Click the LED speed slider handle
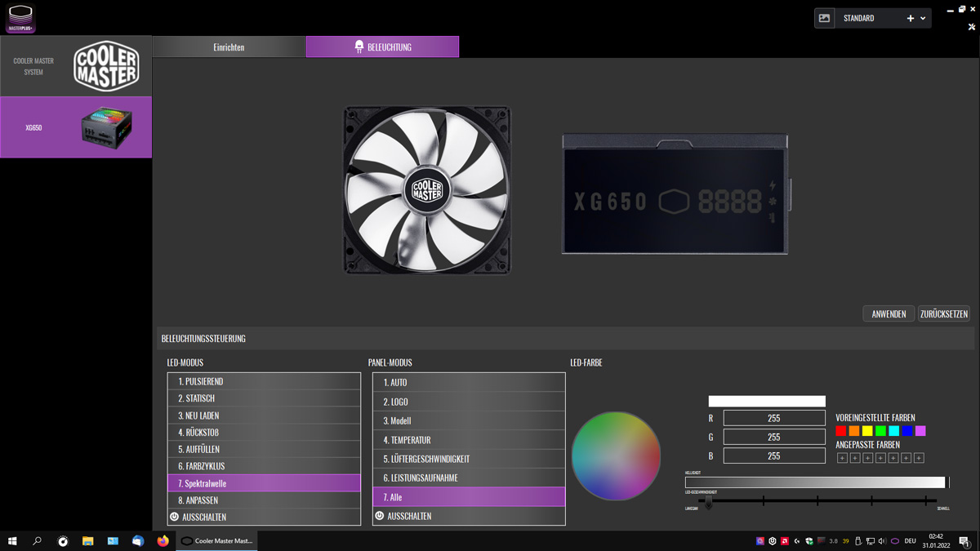 (x=709, y=503)
